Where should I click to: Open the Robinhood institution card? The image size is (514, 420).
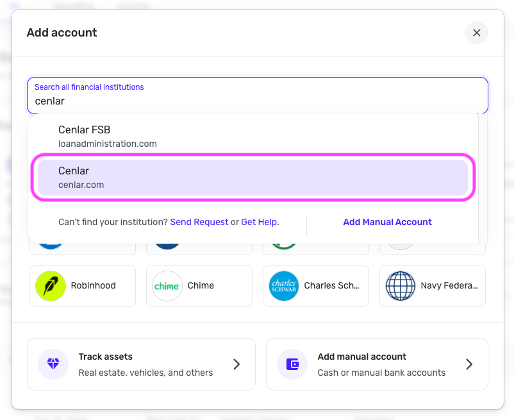[83, 286]
